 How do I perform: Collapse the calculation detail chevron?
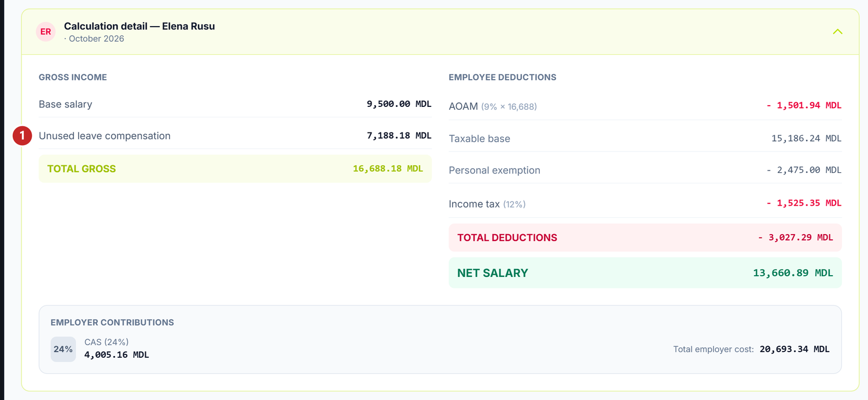coord(837,32)
